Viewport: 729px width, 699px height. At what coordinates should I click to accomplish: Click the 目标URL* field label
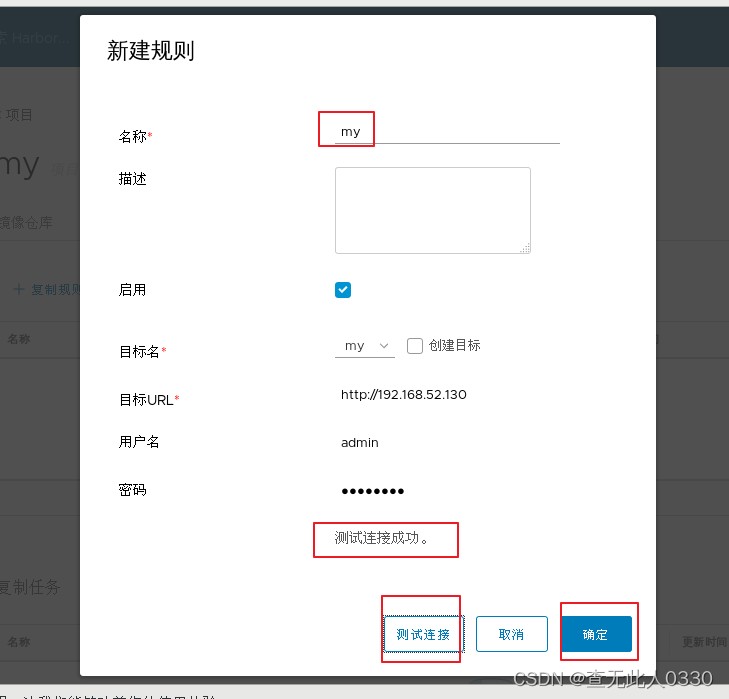coord(149,399)
